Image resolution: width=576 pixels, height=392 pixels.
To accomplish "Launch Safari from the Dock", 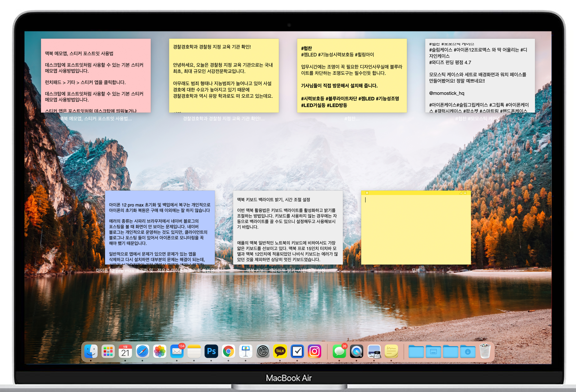I will tap(143, 351).
